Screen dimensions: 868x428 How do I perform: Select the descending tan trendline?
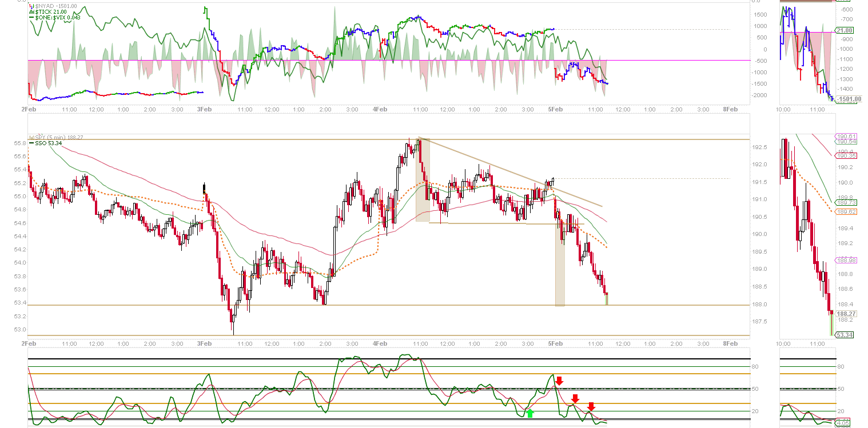(511, 172)
